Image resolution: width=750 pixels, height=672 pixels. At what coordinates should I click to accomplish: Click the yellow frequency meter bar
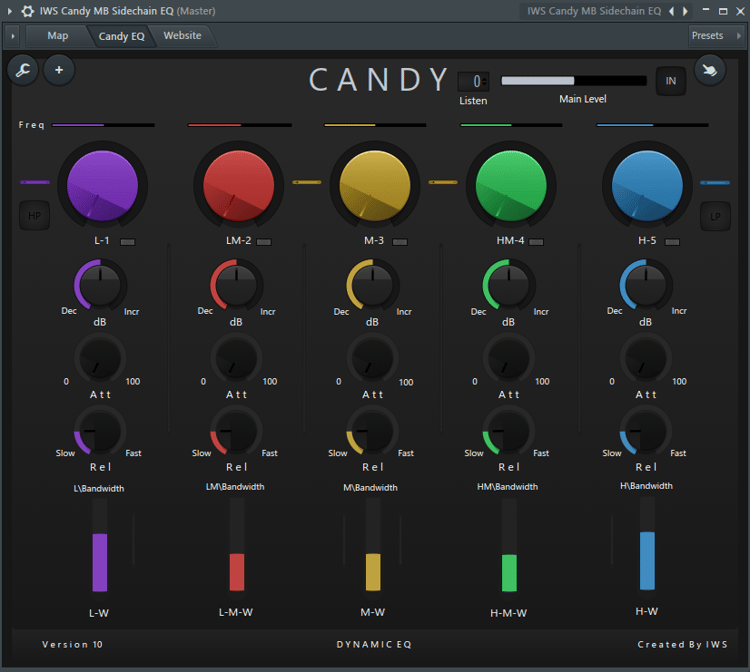[375, 125]
